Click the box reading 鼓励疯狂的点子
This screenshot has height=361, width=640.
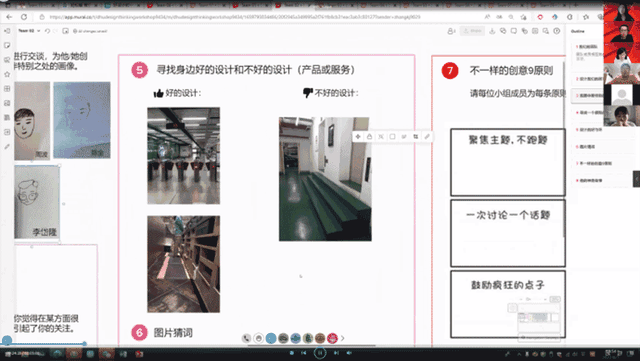(x=508, y=304)
